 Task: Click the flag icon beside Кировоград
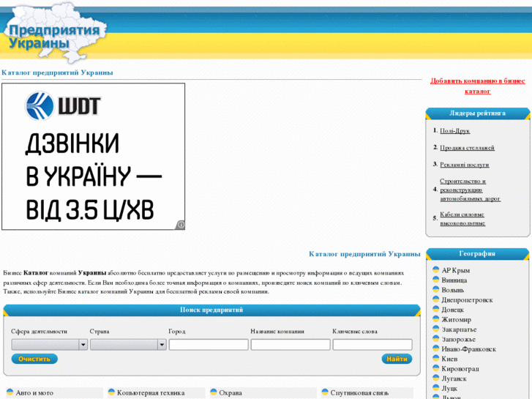[436, 368]
